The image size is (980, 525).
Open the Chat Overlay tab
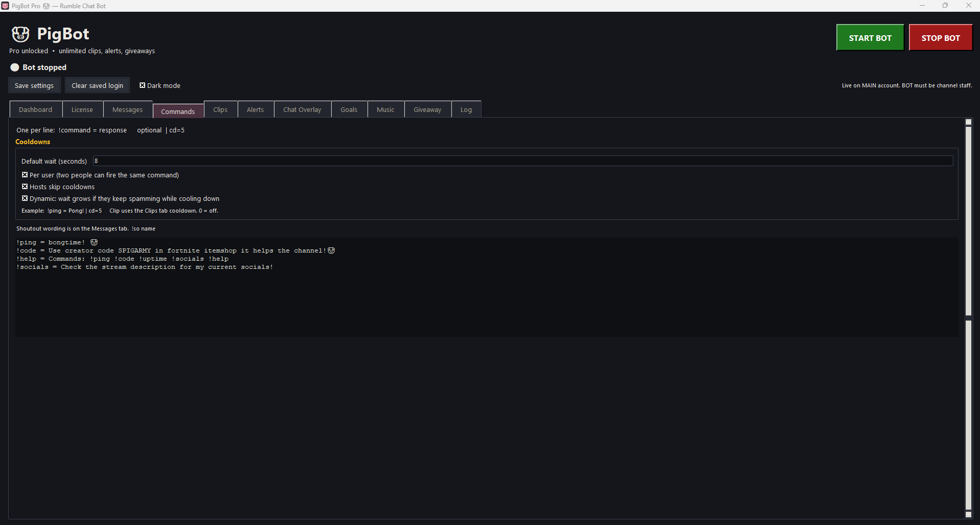pos(302,109)
